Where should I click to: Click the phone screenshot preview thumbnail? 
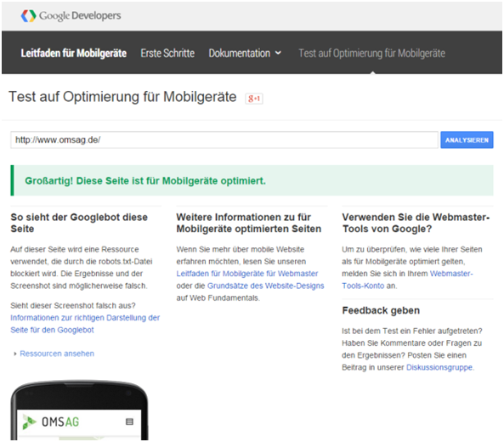click(x=79, y=411)
